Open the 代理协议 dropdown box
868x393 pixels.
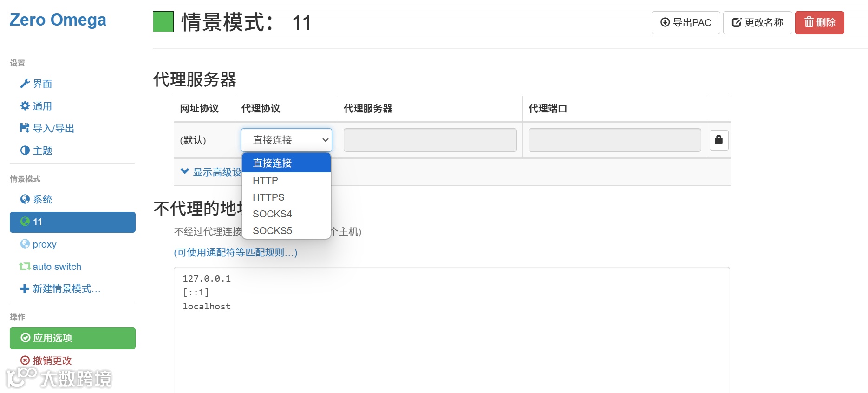287,140
